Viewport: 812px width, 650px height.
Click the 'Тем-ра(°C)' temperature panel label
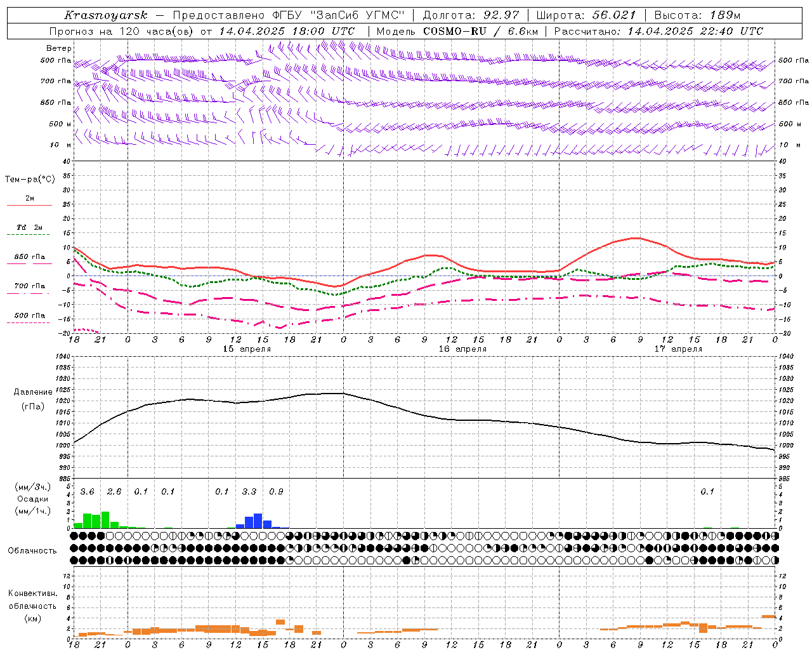tap(30, 180)
